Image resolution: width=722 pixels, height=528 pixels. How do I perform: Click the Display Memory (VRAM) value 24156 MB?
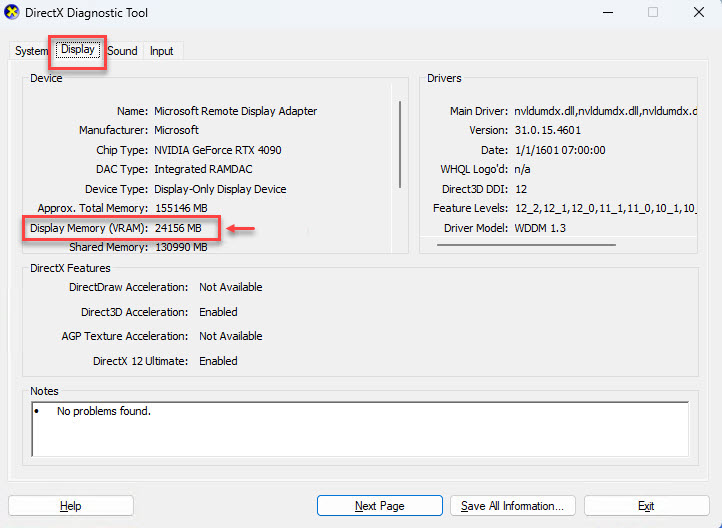[x=185, y=229]
